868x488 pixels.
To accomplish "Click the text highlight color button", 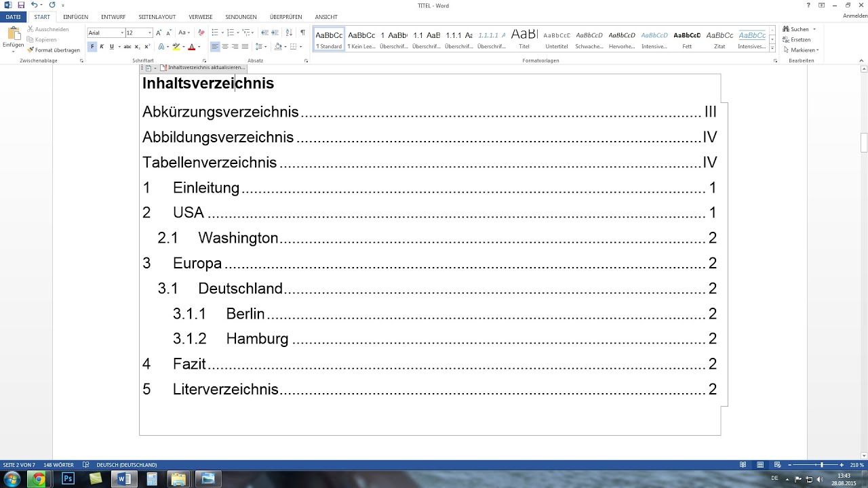I will coord(176,47).
